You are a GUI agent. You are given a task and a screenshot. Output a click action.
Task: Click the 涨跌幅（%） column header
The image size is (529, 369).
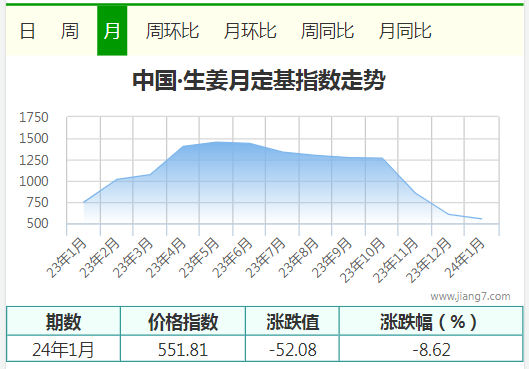tap(431, 321)
